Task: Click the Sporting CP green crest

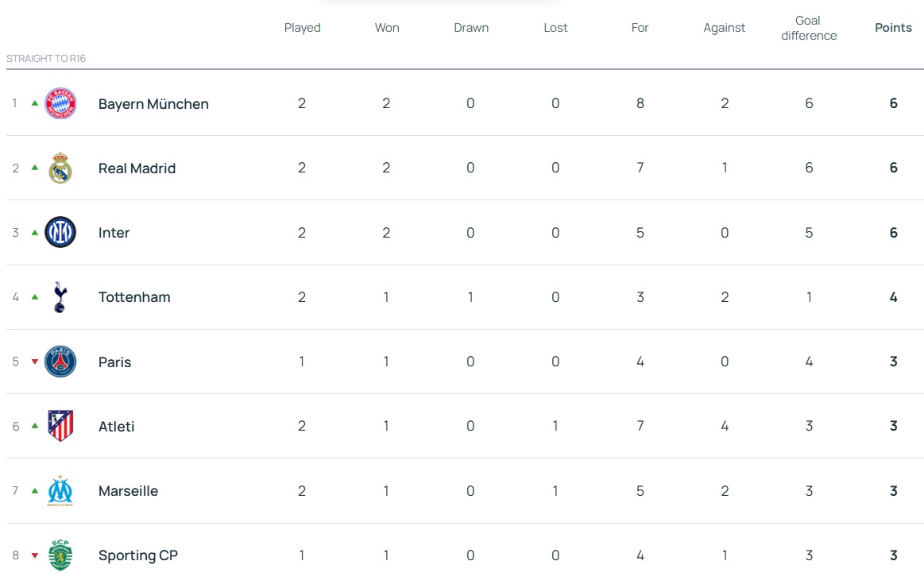Action: pos(60,555)
